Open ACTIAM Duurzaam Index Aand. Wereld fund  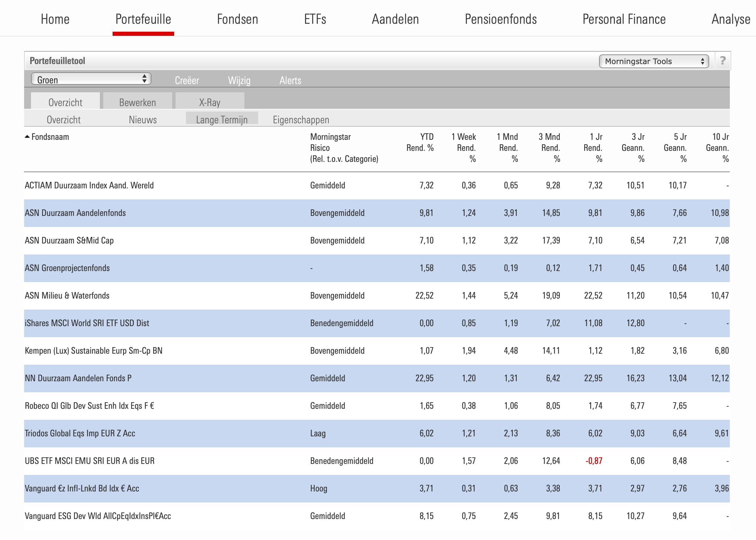click(89, 185)
